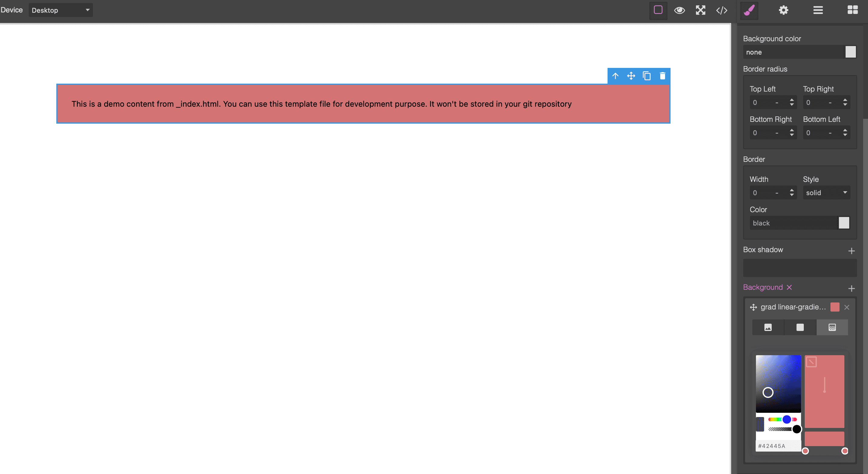Select the solid color background tab
Screen dimensions: 868x474
800,328
